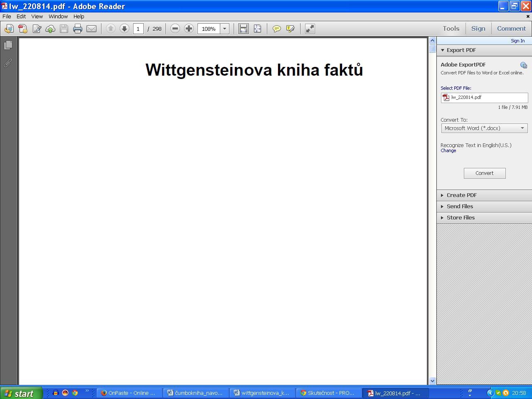Open the zoom percentage dropdown
The height and width of the screenshot is (399, 532).
tap(224, 29)
